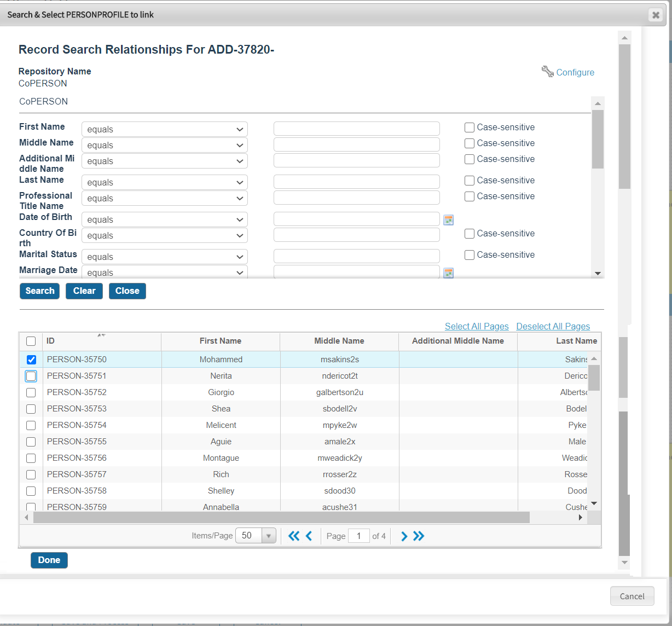Check the select-all checkbox in table header

31,341
